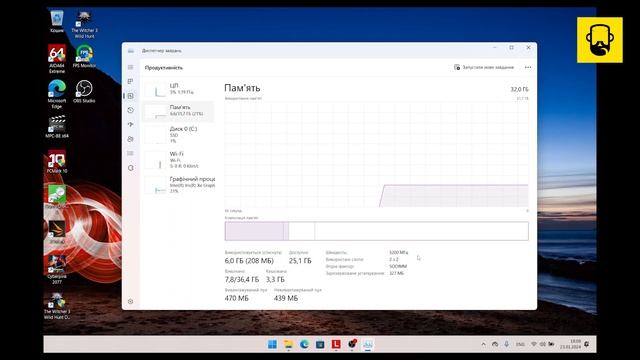Screen dimensions: 640x360
Task: Open the Wi-Fi network tray icon
Action: 533,344
